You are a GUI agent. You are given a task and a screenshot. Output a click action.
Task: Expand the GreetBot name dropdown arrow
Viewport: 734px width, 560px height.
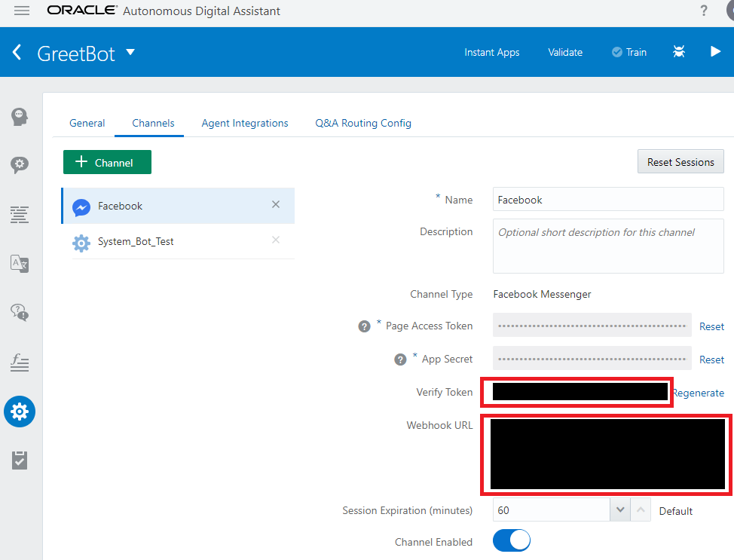coord(130,52)
